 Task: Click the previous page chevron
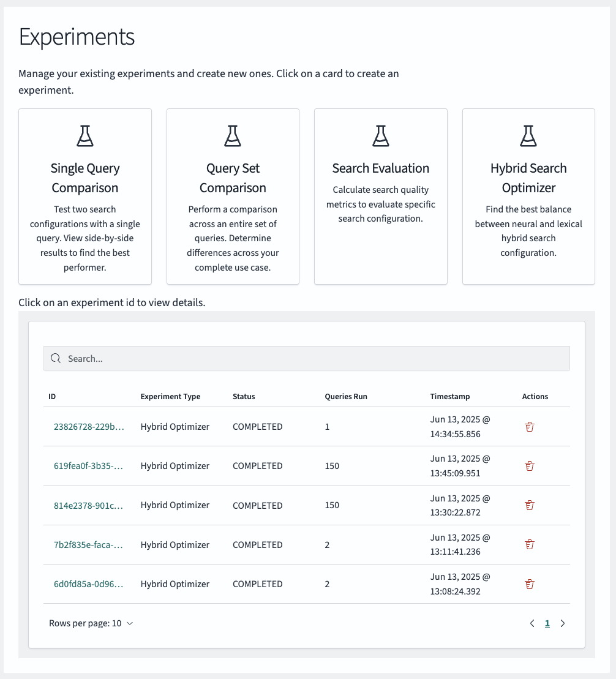point(532,623)
